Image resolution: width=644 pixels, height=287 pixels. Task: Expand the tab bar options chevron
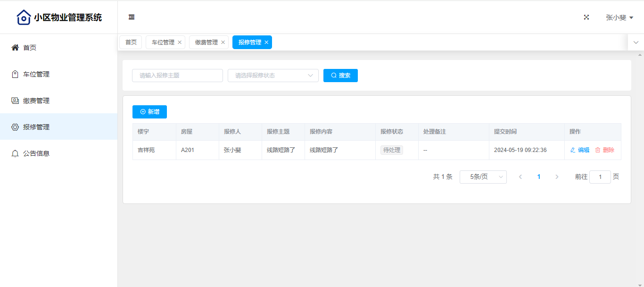click(x=636, y=42)
